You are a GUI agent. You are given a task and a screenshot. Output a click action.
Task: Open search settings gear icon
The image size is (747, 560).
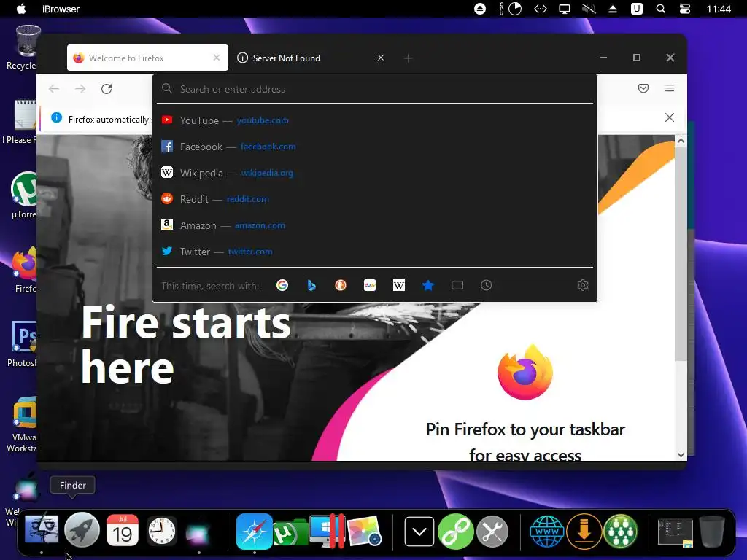[x=583, y=285]
